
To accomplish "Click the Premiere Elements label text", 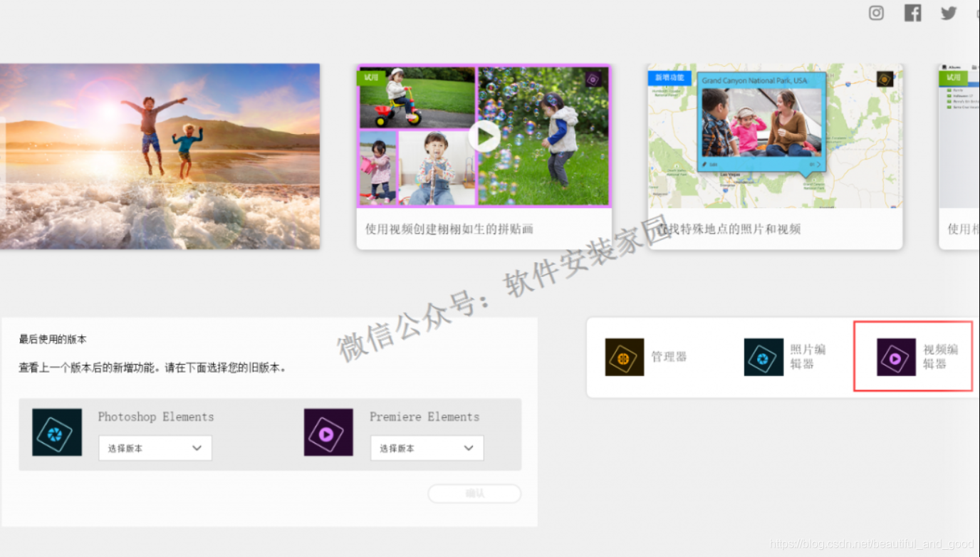I will [424, 417].
